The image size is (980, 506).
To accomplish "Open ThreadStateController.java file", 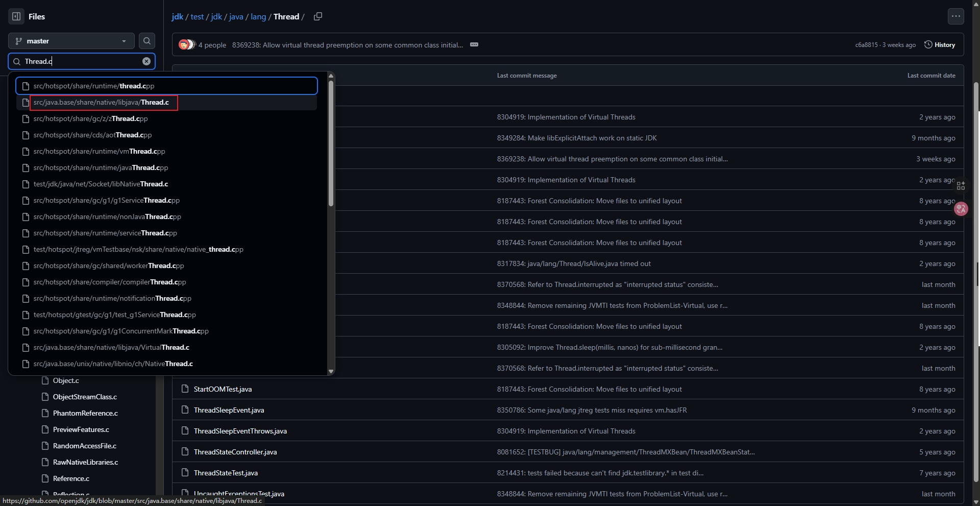I will tap(235, 452).
